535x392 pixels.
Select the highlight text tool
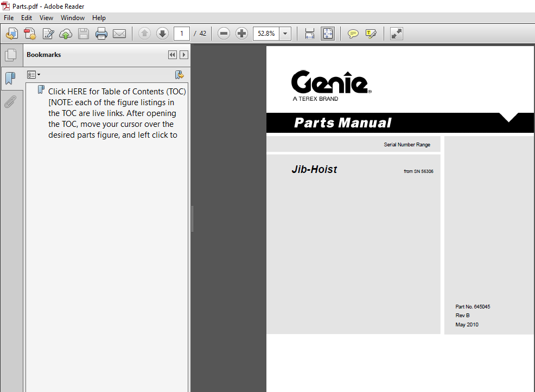pyautogui.click(x=371, y=34)
